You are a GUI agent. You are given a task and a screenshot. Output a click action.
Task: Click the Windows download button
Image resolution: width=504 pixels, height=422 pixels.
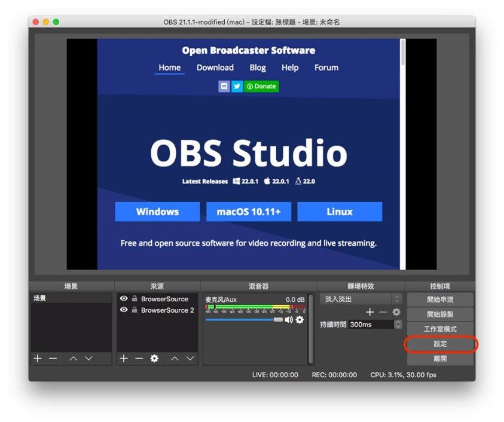click(157, 212)
